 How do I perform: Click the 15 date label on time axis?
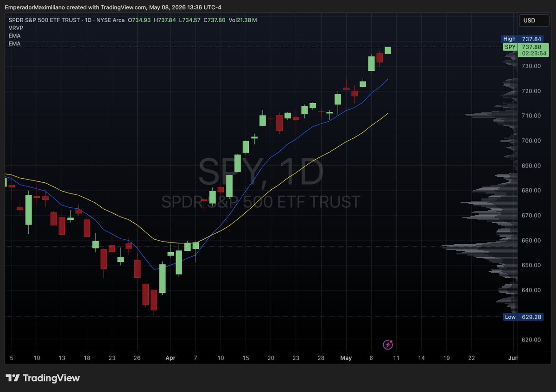pyautogui.click(x=246, y=358)
